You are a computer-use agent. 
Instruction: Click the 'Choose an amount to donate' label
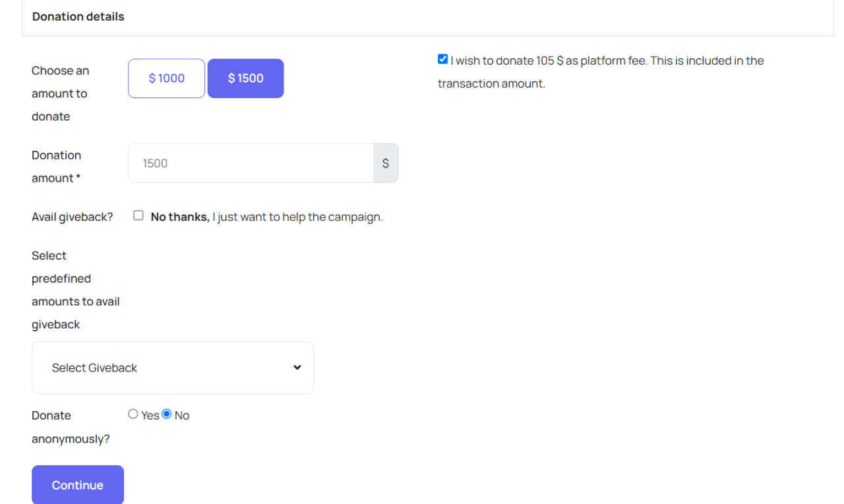coord(60,94)
